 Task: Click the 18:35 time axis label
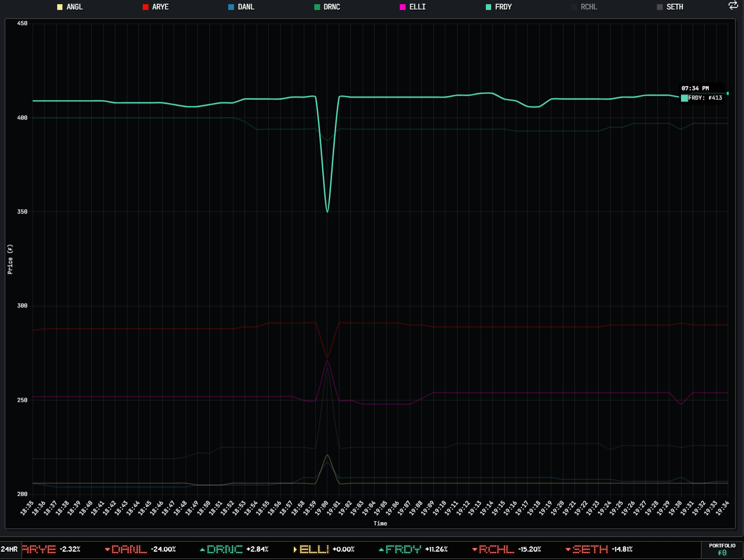[27, 508]
